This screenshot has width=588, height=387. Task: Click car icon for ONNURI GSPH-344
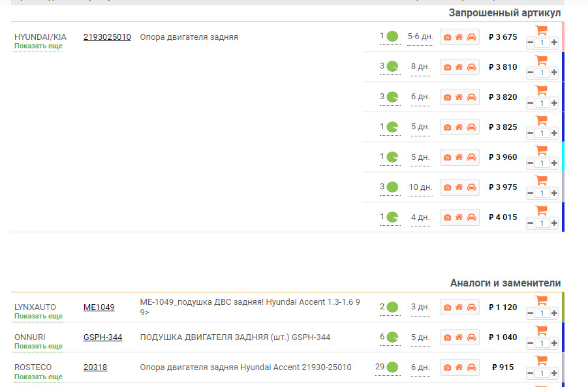click(471, 337)
